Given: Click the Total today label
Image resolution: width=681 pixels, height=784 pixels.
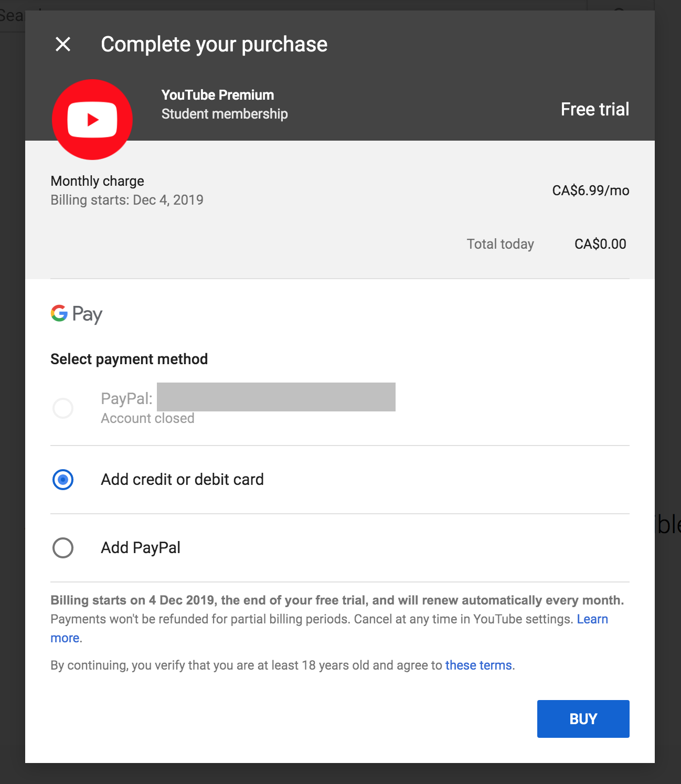Looking at the screenshot, I should point(501,244).
